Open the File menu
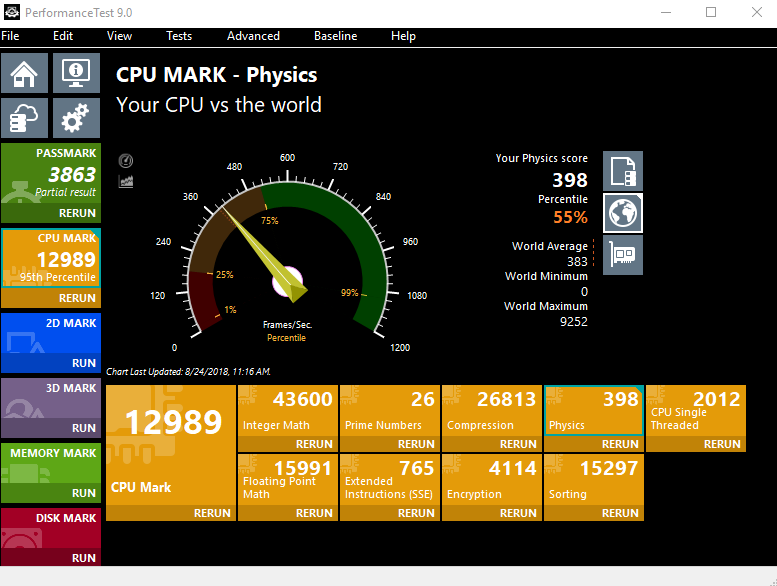 pos(10,36)
